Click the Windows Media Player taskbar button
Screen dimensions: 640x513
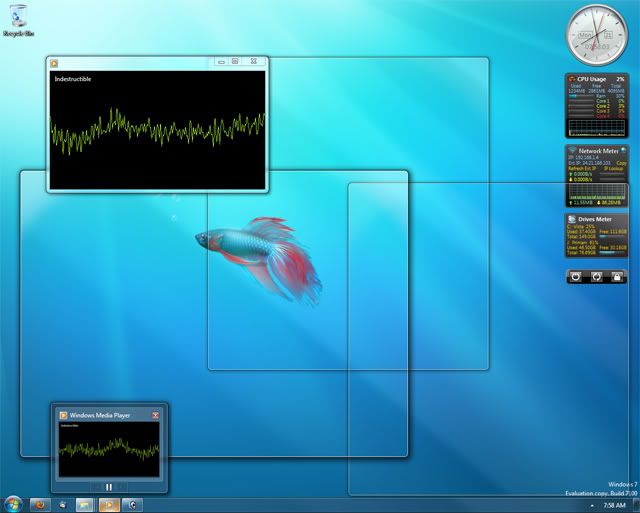point(109,505)
